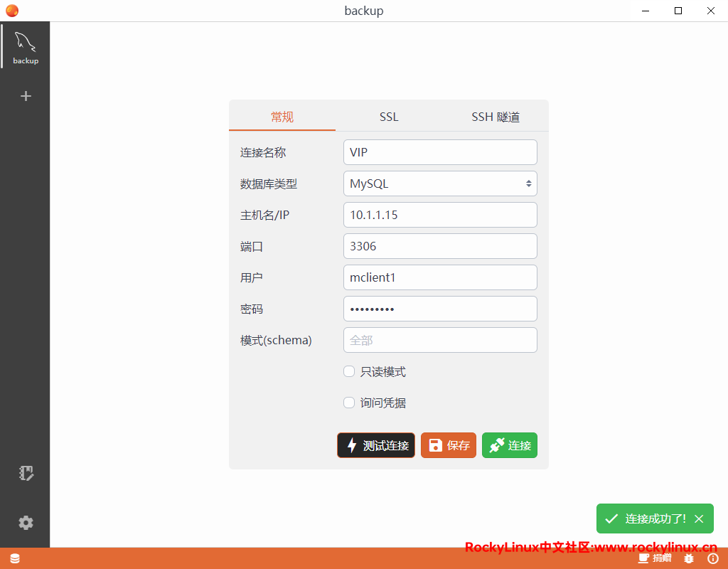Click the 测试连接 button
Screen dimensions: 728x569
[376, 445]
